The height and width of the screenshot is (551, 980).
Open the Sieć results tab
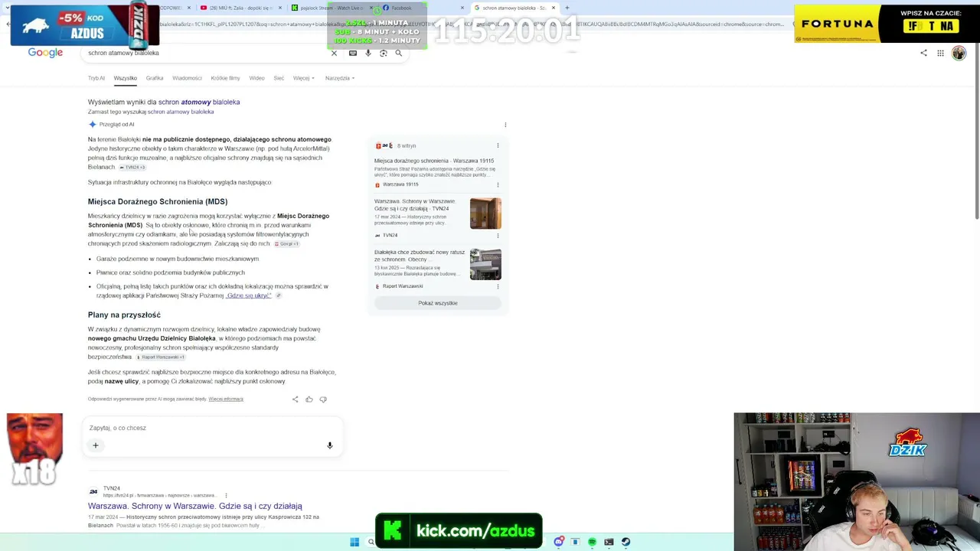pyautogui.click(x=279, y=78)
